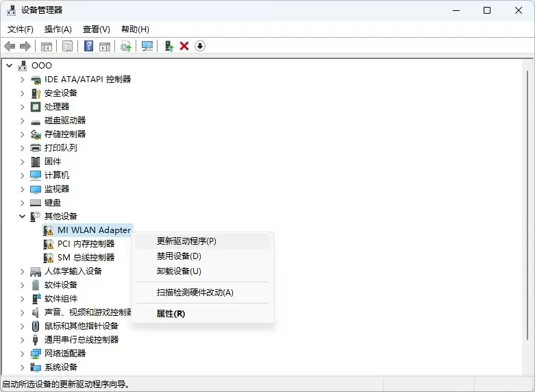Select the MI WLAN Adapter entry
This screenshot has height=392, width=535.
pyautogui.click(x=94, y=230)
